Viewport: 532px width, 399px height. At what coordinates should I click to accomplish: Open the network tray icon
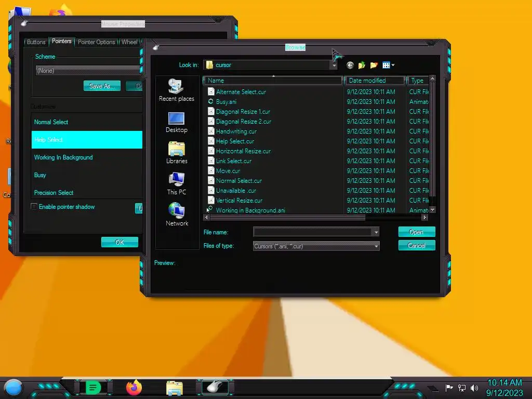click(x=462, y=388)
